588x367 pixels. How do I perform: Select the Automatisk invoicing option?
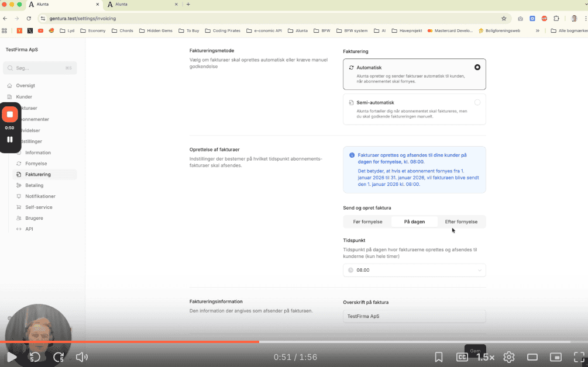point(414,74)
